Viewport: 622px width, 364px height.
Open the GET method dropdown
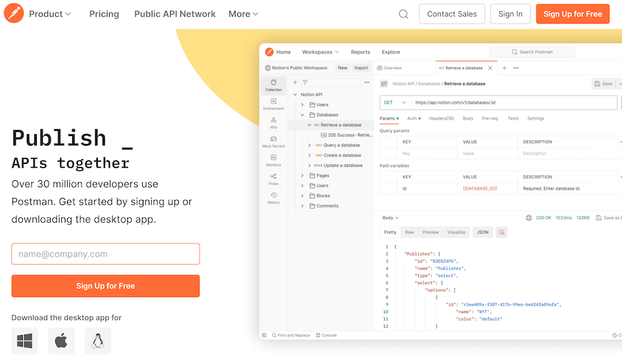click(395, 103)
